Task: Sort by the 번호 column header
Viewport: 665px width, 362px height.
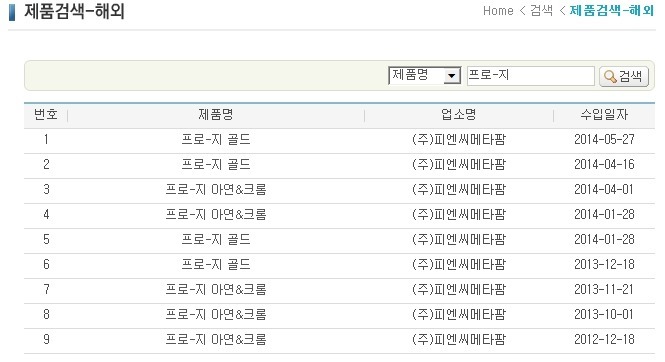Action: (x=46, y=114)
